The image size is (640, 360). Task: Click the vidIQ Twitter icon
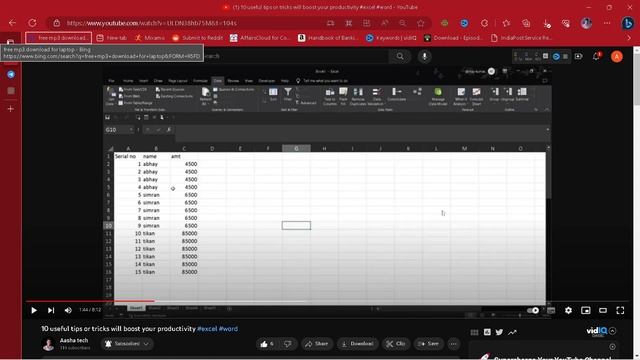point(499,332)
